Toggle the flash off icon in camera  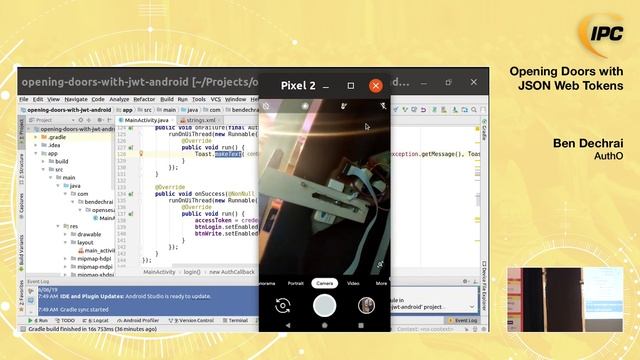coord(383,106)
